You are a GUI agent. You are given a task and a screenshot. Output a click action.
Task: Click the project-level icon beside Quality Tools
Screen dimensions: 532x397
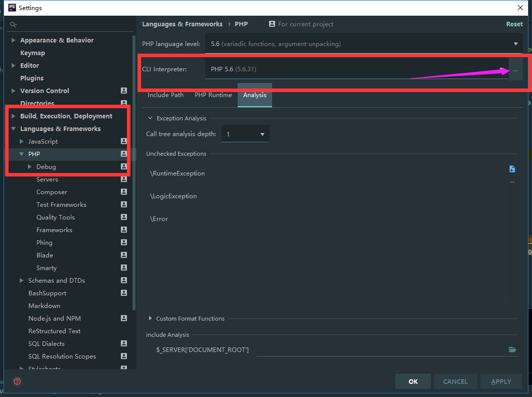[x=124, y=217]
